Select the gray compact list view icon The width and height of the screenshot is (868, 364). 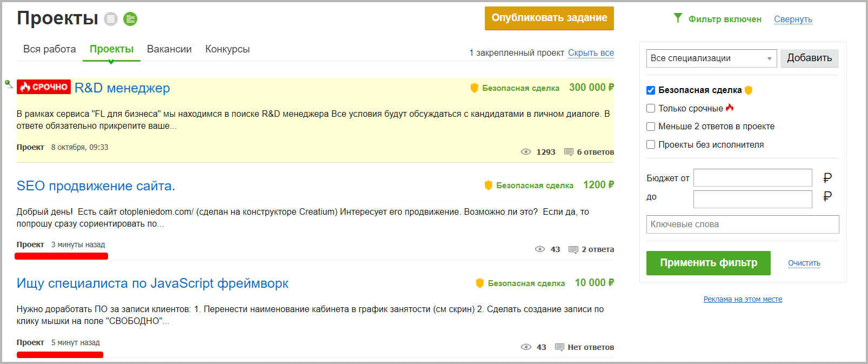coord(111,18)
